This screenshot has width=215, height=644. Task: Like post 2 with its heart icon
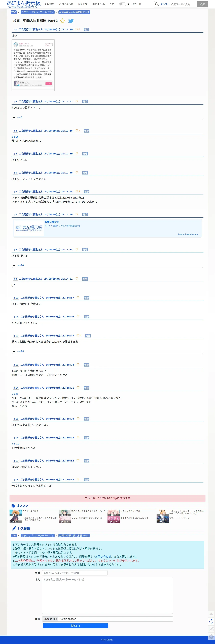pos(77,101)
